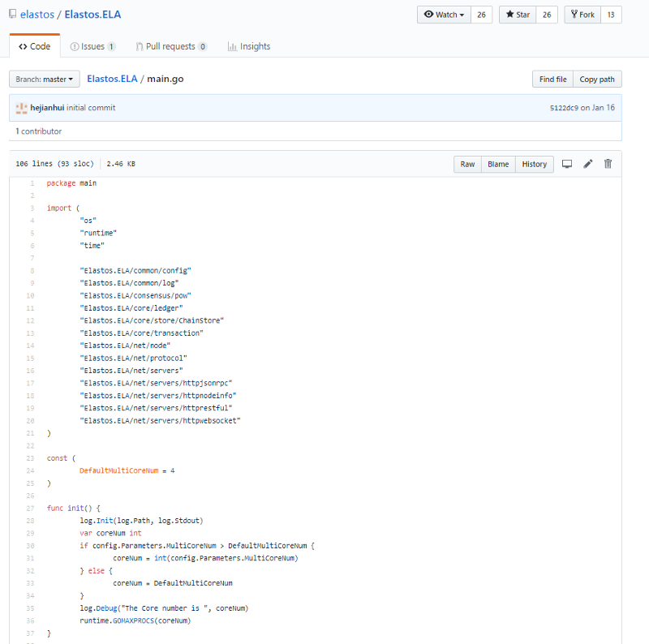
Task: Open the Blame view
Action: tap(498, 165)
